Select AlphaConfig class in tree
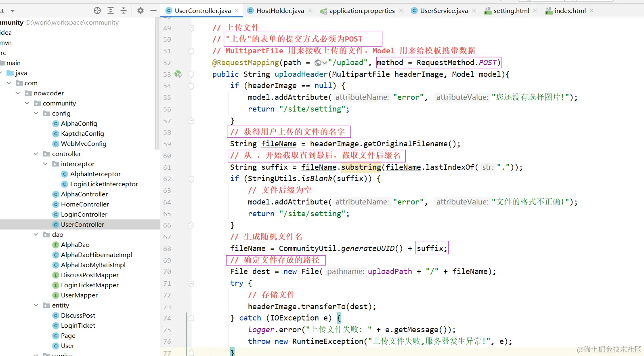The image size is (644, 356). click(79, 123)
